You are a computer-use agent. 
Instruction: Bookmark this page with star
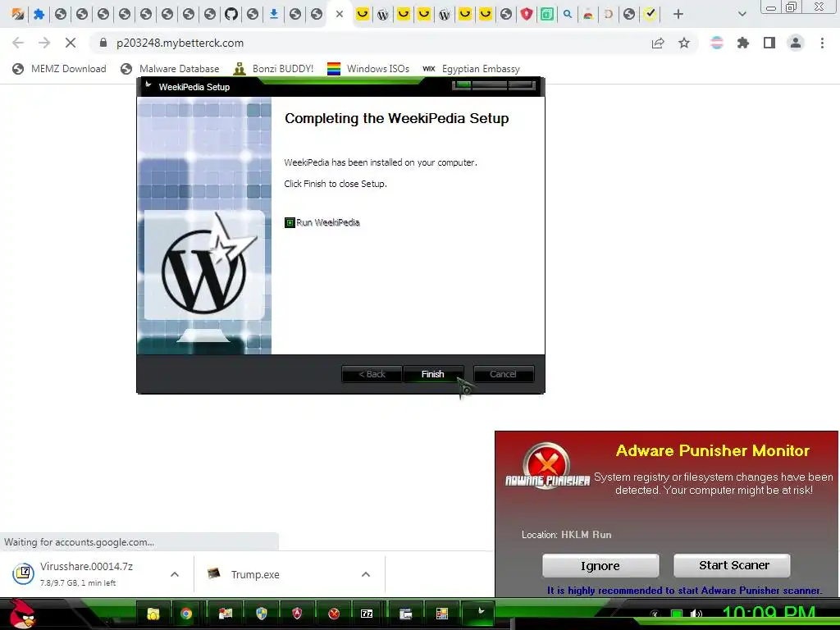click(x=684, y=43)
